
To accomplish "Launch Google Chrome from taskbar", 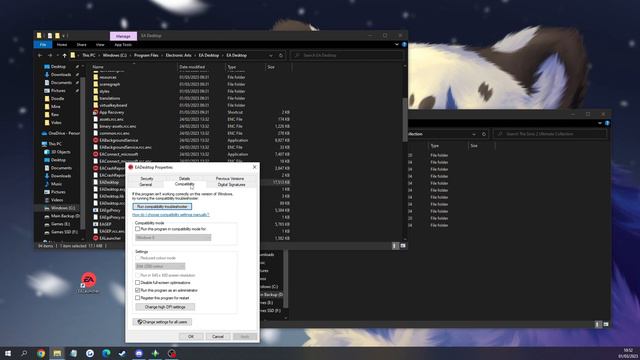I will point(41,353).
